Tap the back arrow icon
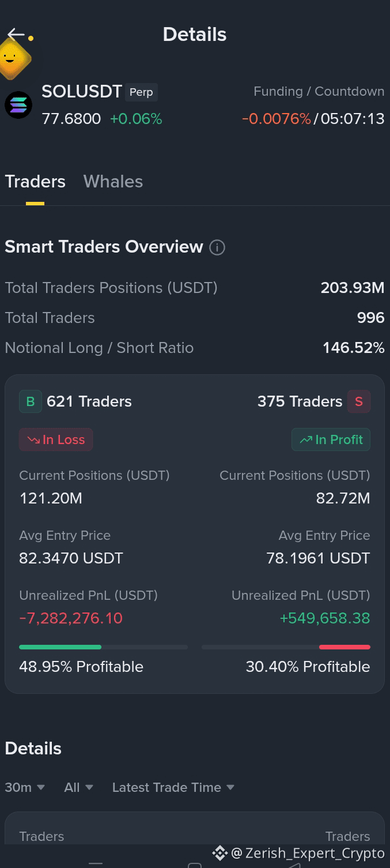 (x=16, y=34)
